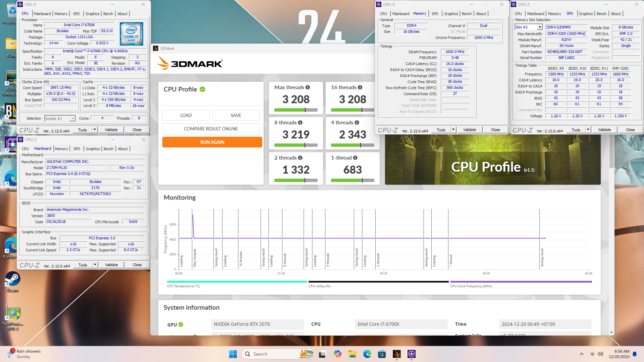Click Validate in the Mainboard CPU-Z window
This screenshot has height=362, width=644.
[x=111, y=265]
